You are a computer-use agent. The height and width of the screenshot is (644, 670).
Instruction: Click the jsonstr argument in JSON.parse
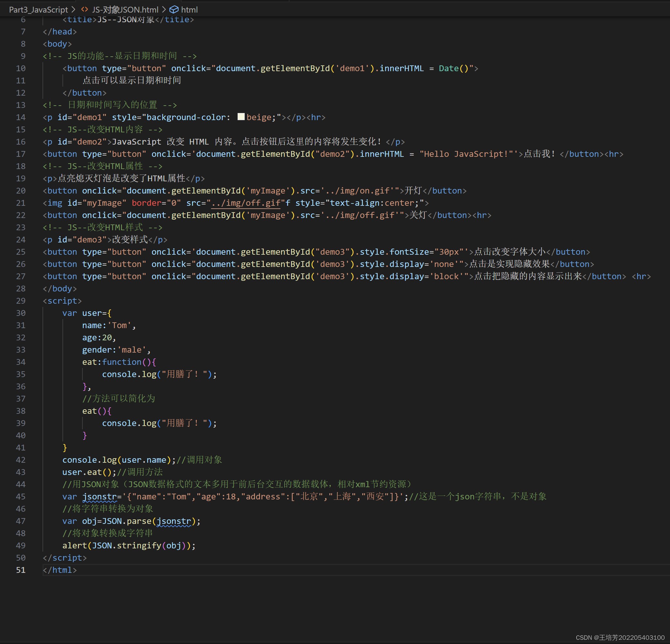174,521
